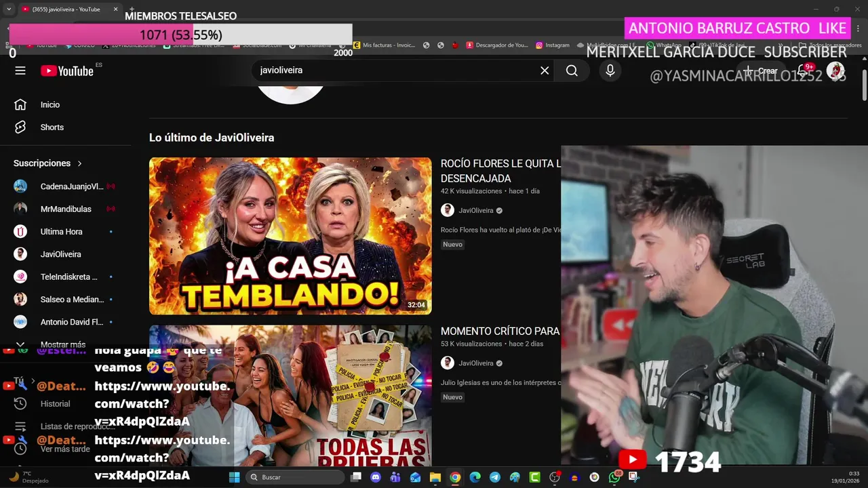
Task: Open the account avatar menu
Action: 835,70
